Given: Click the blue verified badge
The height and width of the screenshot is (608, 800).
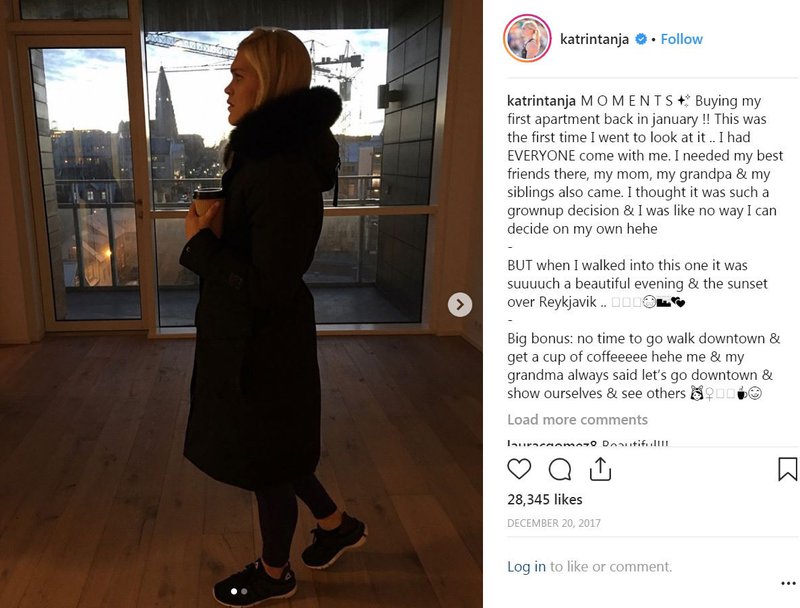Looking at the screenshot, I should pos(640,39).
